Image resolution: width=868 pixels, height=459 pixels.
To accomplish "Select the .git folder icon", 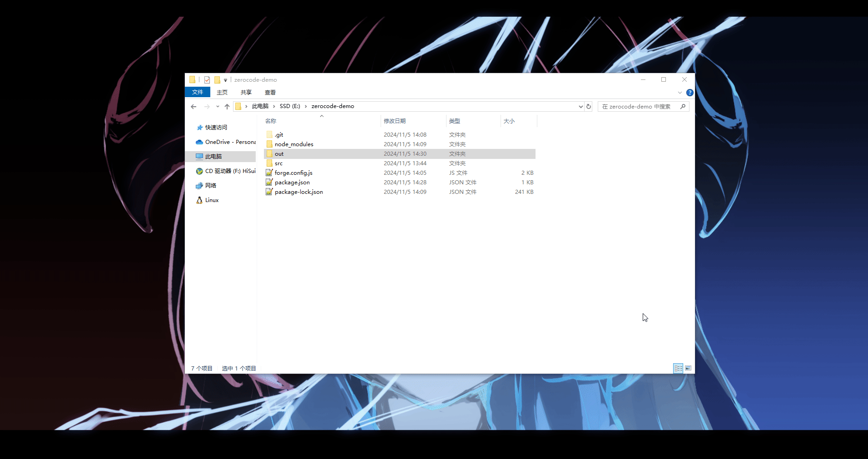I will point(269,135).
